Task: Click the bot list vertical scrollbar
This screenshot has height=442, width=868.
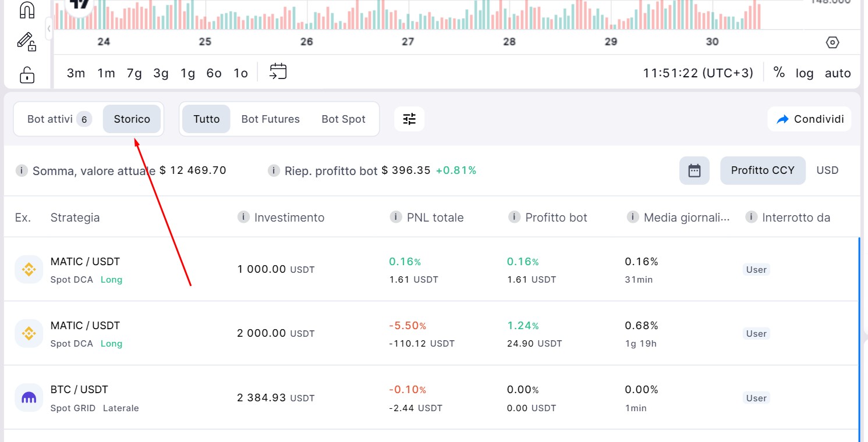Action: pyautogui.click(x=859, y=340)
